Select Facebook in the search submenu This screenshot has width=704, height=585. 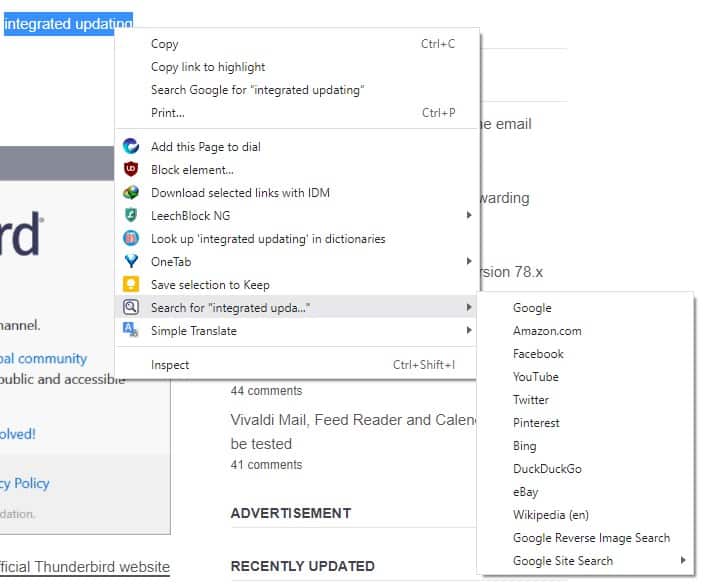coord(585,353)
